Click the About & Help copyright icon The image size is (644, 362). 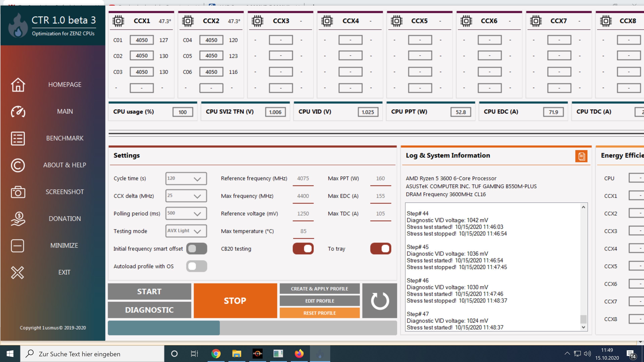coord(18,165)
